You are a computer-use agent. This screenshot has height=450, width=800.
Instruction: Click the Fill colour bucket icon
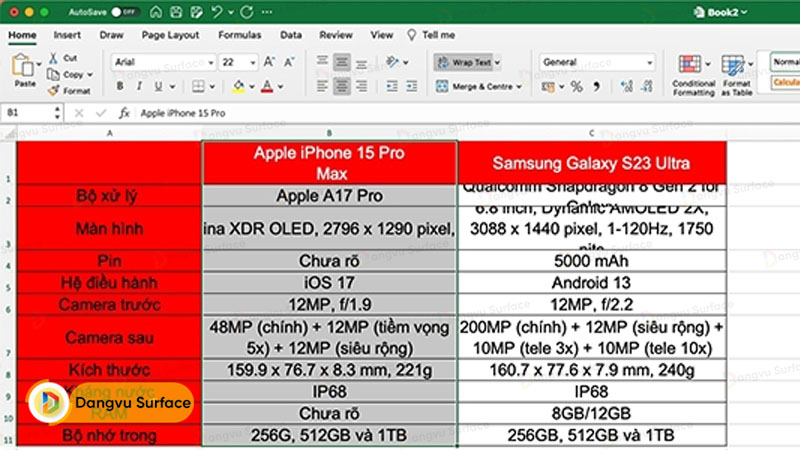point(238,86)
